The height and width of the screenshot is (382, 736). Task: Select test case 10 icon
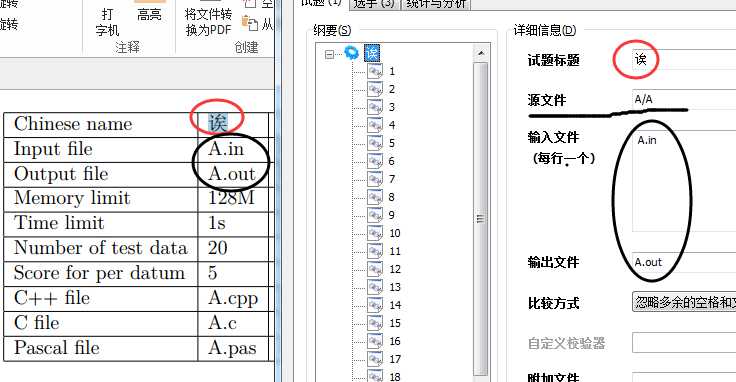pos(375,233)
